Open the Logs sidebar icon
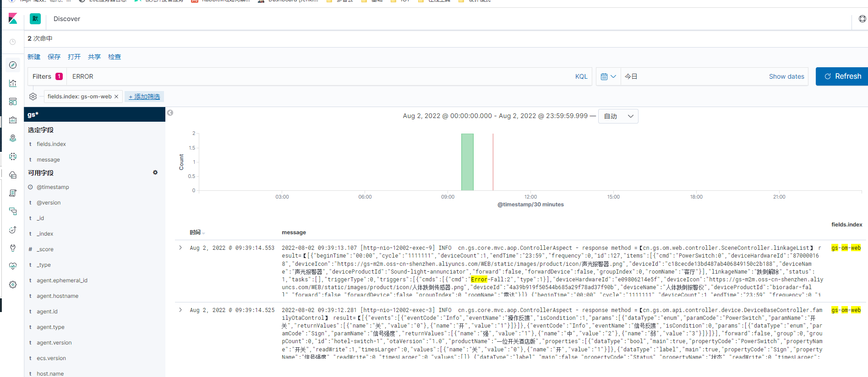 point(13,193)
